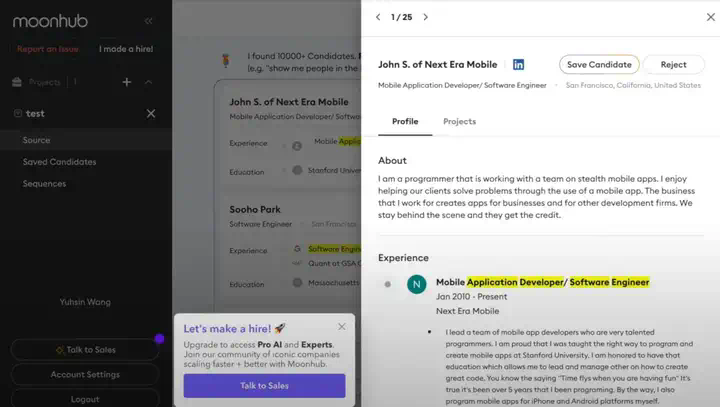Click Stanford University in John S. card
Viewport: 720px width, 407px height.
334,170
